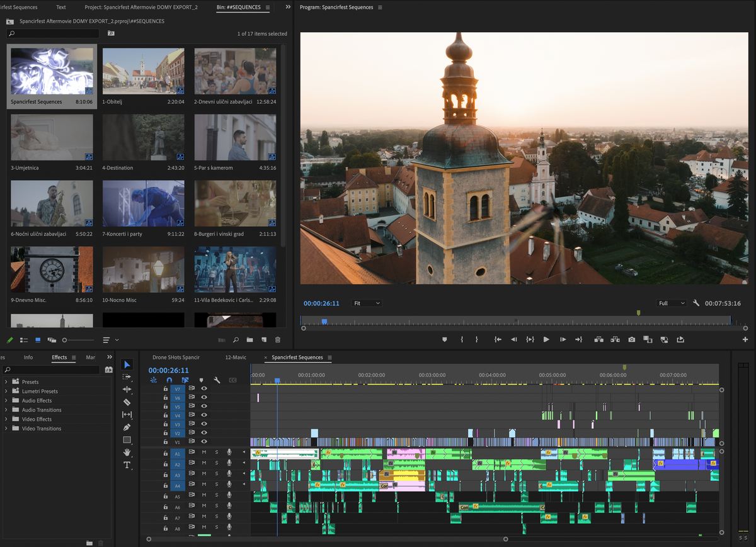
Task: Open timeline display settings wrench
Action: click(x=217, y=380)
